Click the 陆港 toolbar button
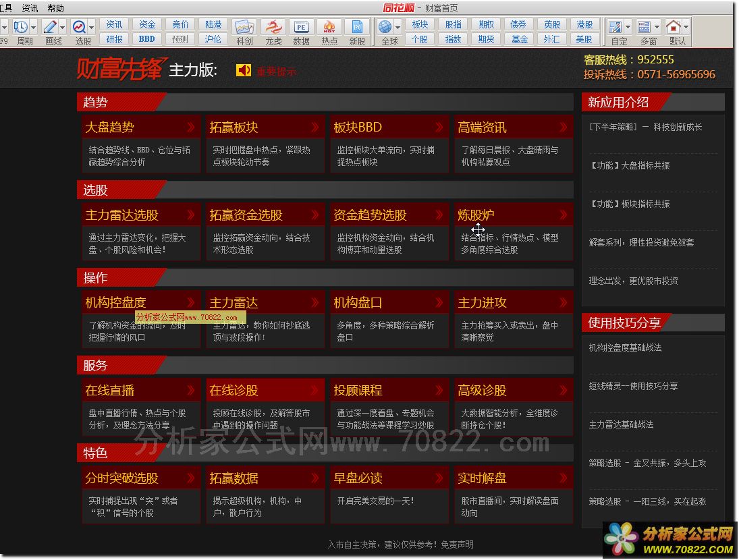 pyautogui.click(x=213, y=24)
